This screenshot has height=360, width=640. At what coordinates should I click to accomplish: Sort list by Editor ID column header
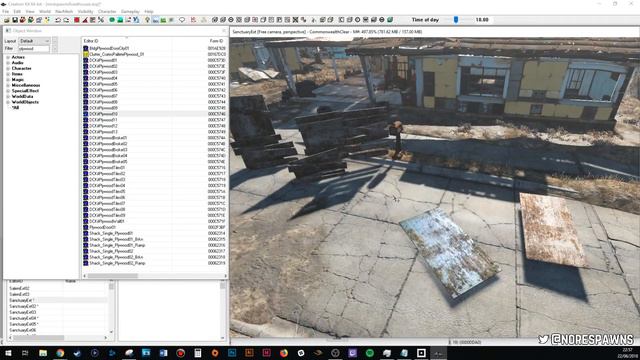(x=127, y=41)
